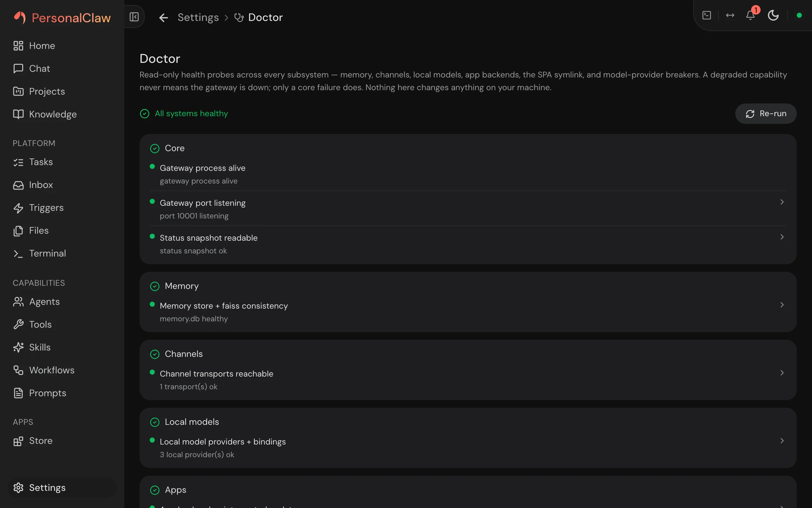Click the All systems healthy check icon
Image resolution: width=812 pixels, height=508 pixels.
(x=145, y=114)
